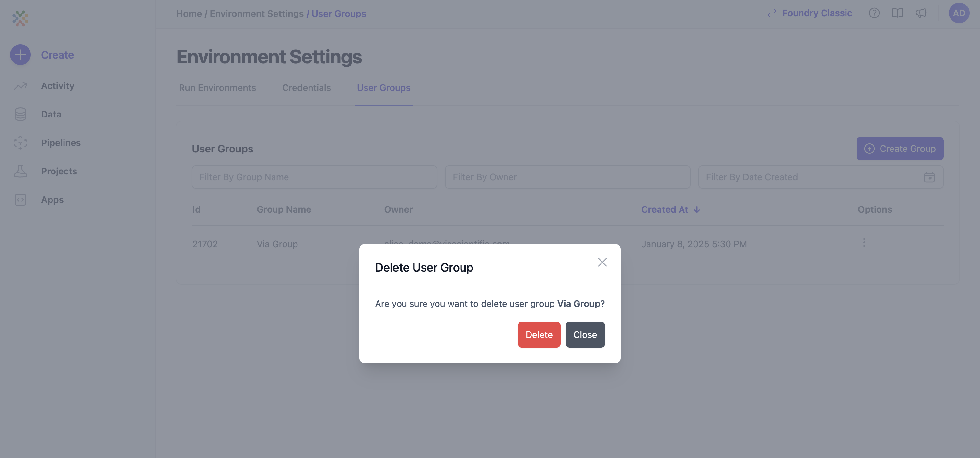Viewport: 980px width, 458px height.
Task: Open the Data database icon
Action: (20, 114)
